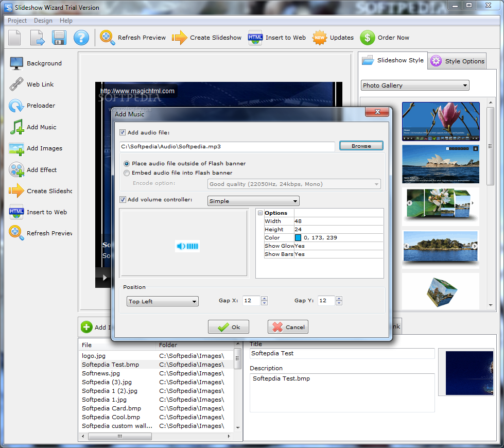Click Refresh Preview in the top toolbar

(133, 38)
